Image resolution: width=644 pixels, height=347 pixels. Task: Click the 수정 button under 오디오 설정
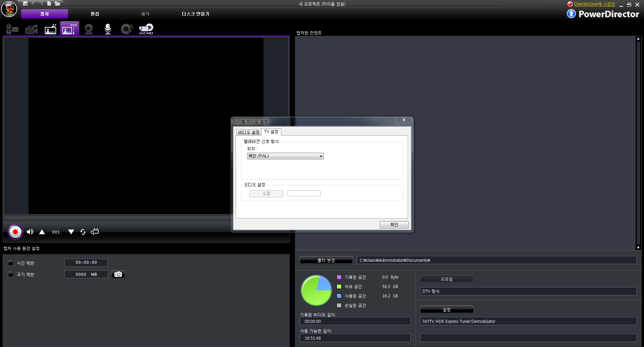pos(266,194)
